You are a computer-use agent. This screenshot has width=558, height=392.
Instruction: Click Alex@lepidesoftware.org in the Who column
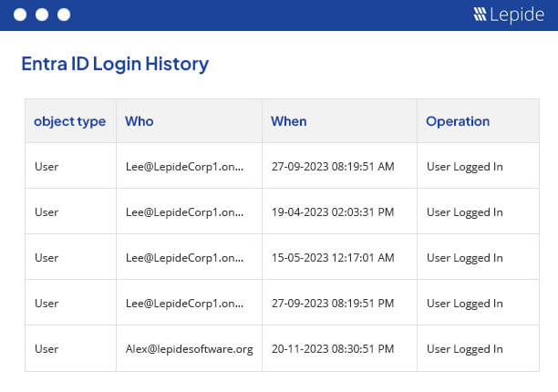click(190, 349)
